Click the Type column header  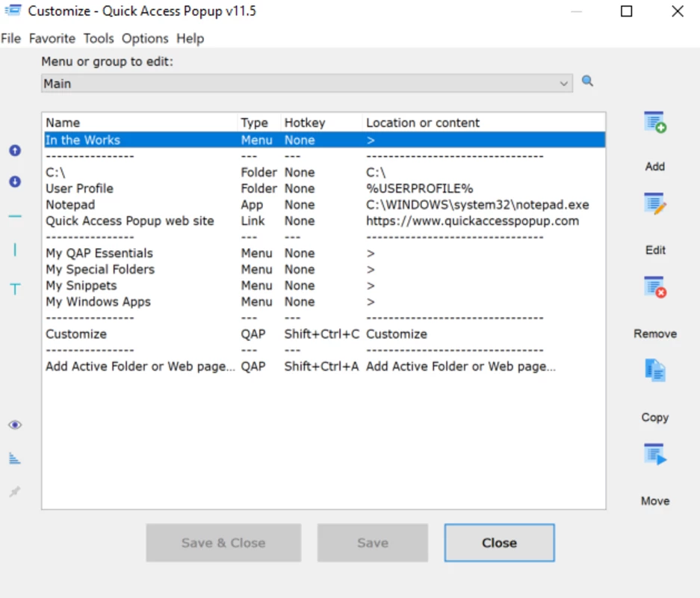point(259,123)
